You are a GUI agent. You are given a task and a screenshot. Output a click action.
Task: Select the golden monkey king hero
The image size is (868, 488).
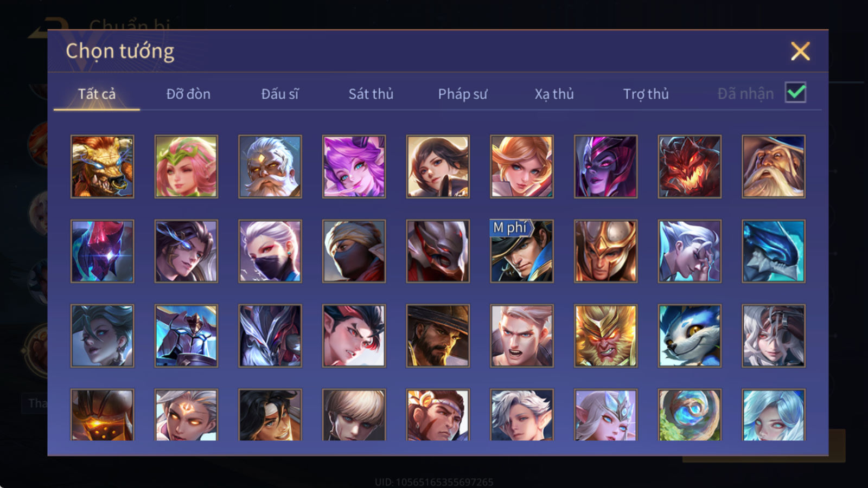(x=605, y=336)
